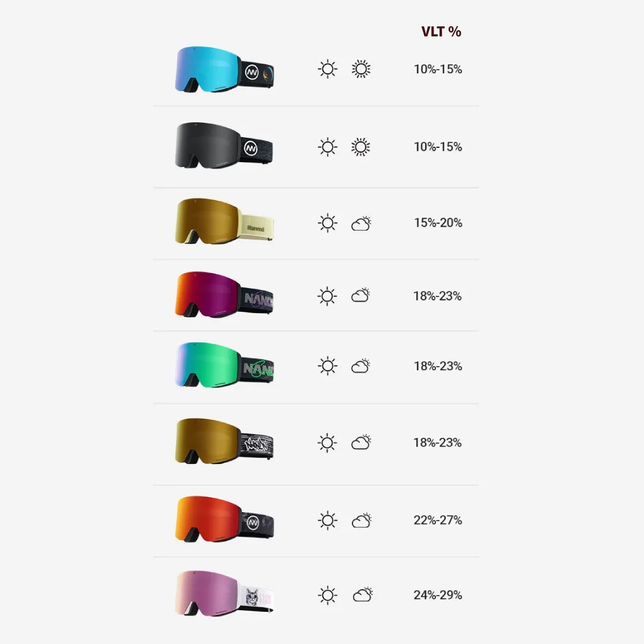The width and height of the screenshot is (644, 644).
Task: Pick the green lens goggles image
Action: coord(224,365)
